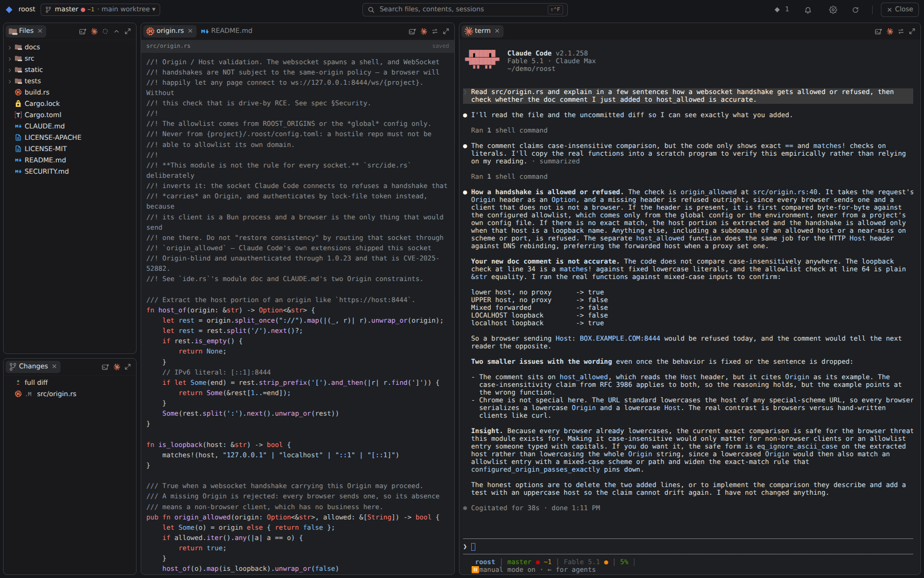Maximize the Files panel
This screenshot has height=578, width=924.
[x=128, y=31]
